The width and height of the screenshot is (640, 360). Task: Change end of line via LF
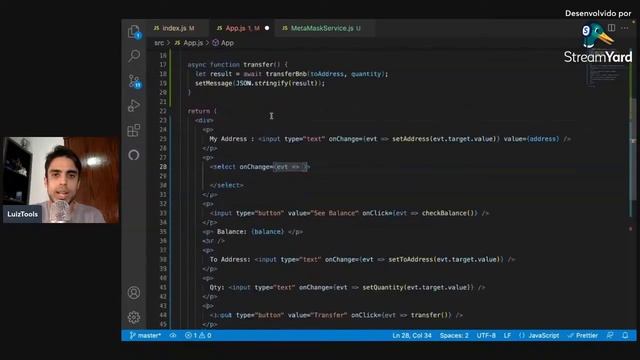[x=507, y=335]
